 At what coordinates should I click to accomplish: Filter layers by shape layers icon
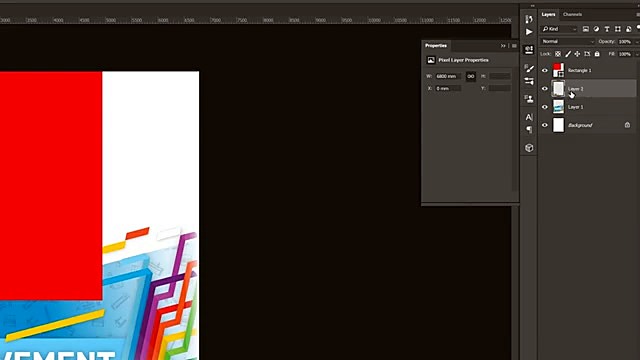618,29
